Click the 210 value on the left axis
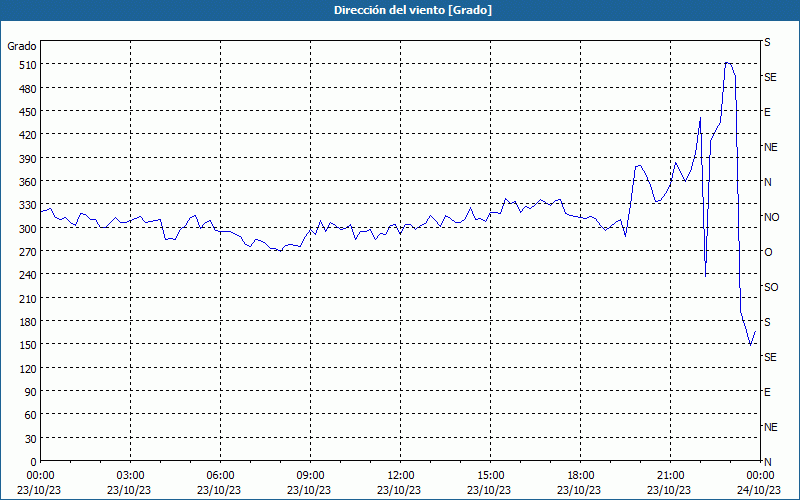This screenshot has width=800, height=500. tap(28, 298)
